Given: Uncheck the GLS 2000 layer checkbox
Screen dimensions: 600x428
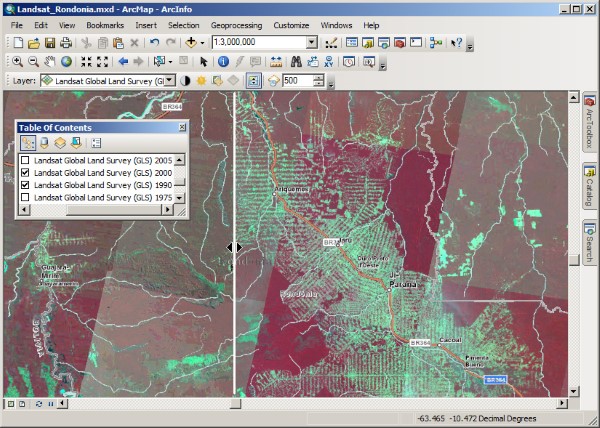Looking at the screenshot, I should [x=25, y=173].
